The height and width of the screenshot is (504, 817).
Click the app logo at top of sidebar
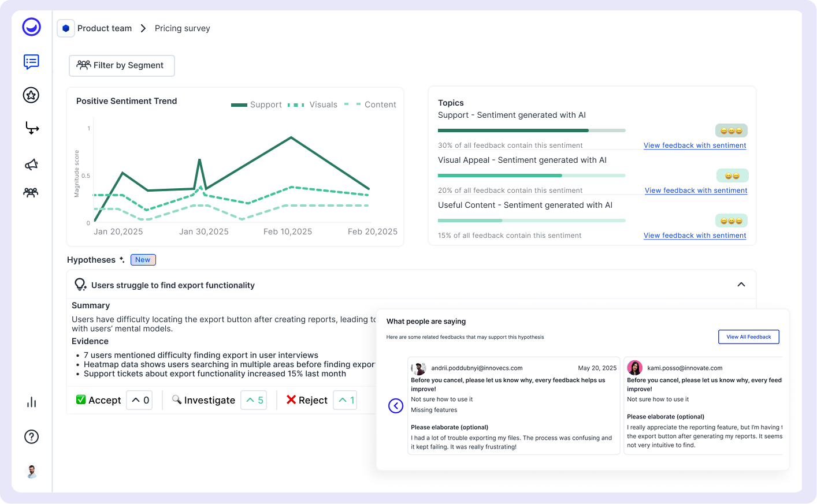pos(31,27)
